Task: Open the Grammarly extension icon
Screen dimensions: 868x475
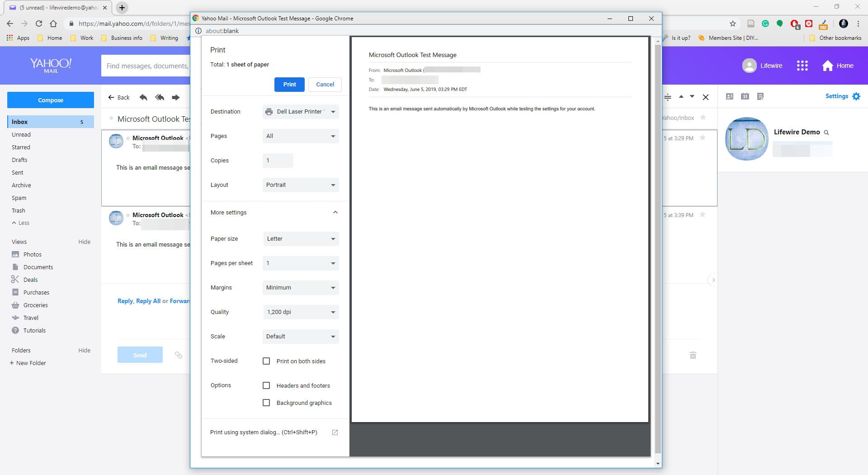Action: click(x=765, y=24)
